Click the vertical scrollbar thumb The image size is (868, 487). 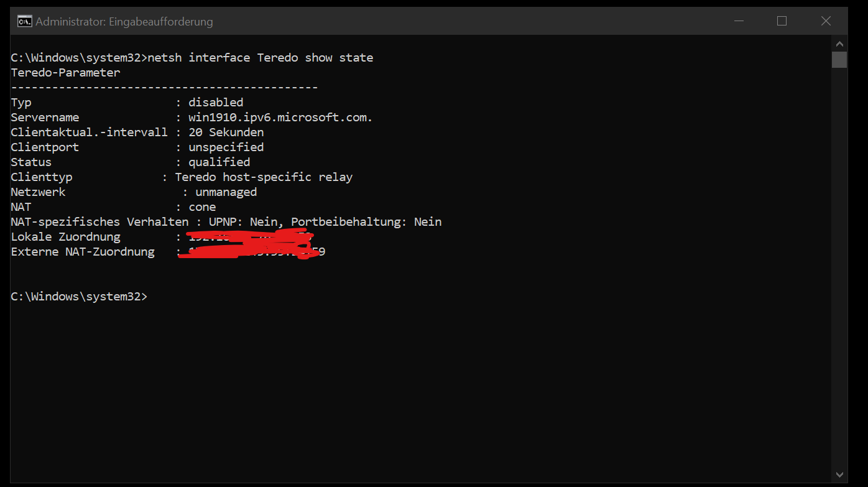(x=840, y=60)
